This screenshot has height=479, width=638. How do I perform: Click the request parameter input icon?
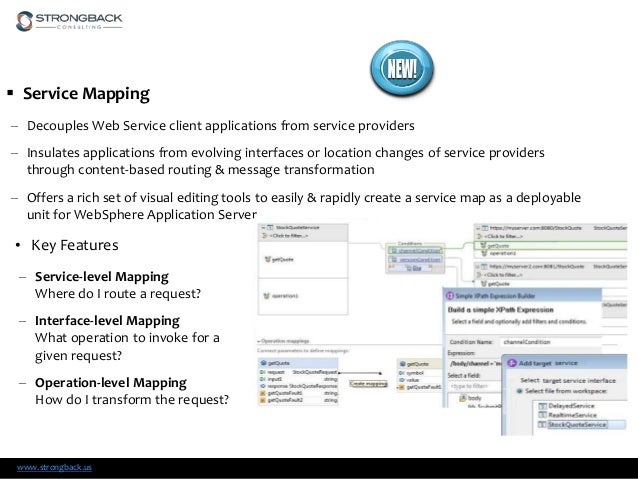click(263, 372)
